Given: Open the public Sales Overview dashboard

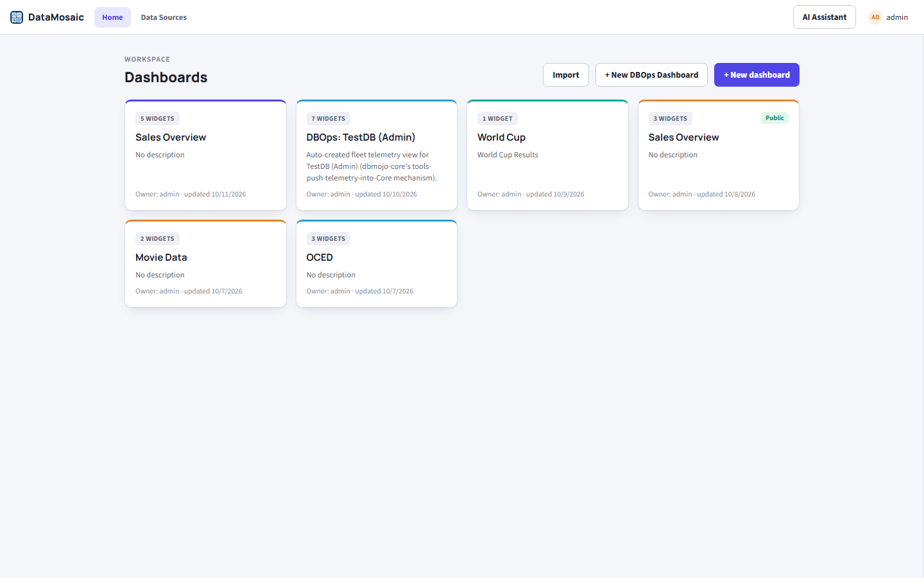Looking at the screenshot, I should pos(719,155).
